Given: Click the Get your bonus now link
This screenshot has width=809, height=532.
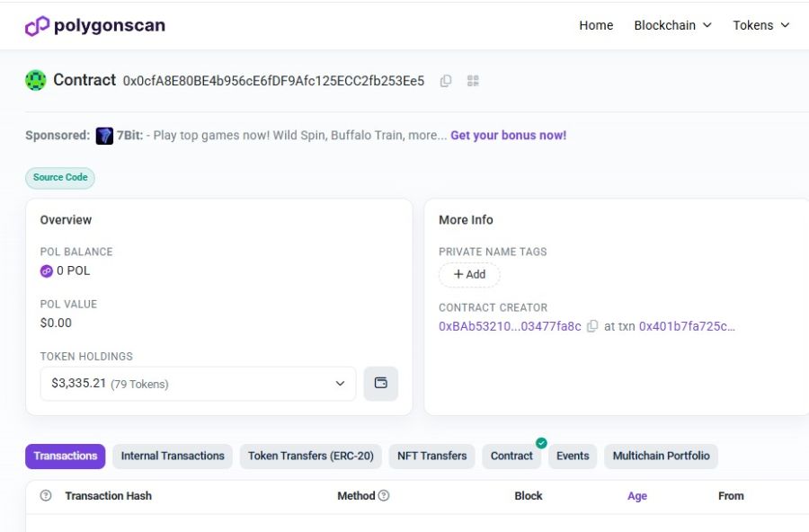Looking at the screenshot, I should [x=508, y=136].
